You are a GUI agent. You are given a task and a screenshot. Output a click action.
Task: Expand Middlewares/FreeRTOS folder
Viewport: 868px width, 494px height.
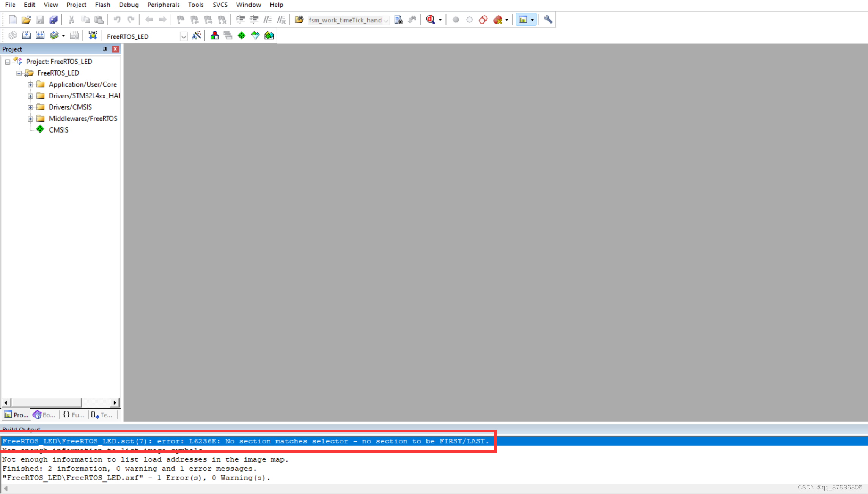pyautogui.click(x=30, y=118)
